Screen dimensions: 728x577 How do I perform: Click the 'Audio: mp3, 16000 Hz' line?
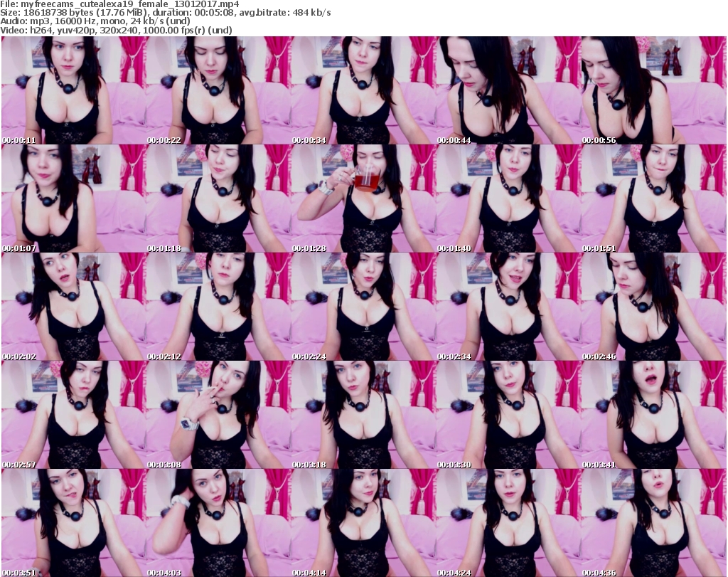pos(95,21)
